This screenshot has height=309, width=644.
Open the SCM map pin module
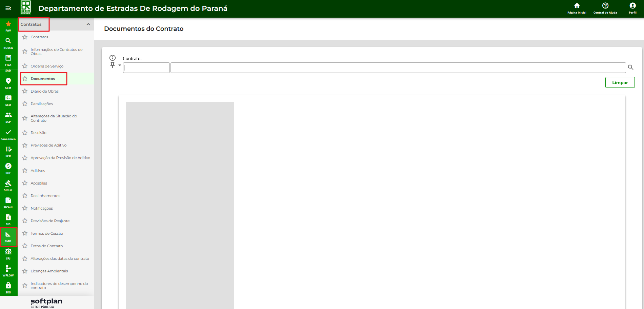[8, 83]
